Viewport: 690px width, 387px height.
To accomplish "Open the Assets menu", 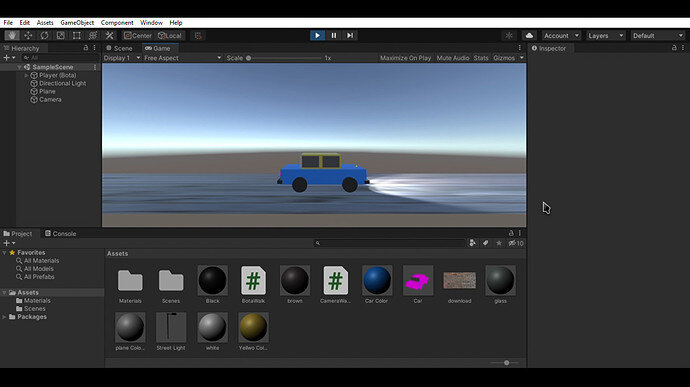I will click(x=45, y=23).
